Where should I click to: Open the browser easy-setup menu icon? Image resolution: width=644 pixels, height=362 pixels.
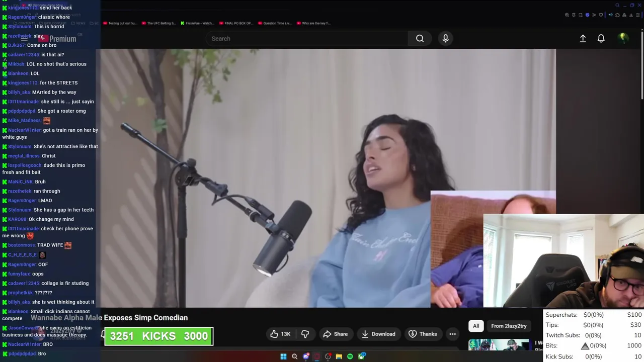pos(638,15)
